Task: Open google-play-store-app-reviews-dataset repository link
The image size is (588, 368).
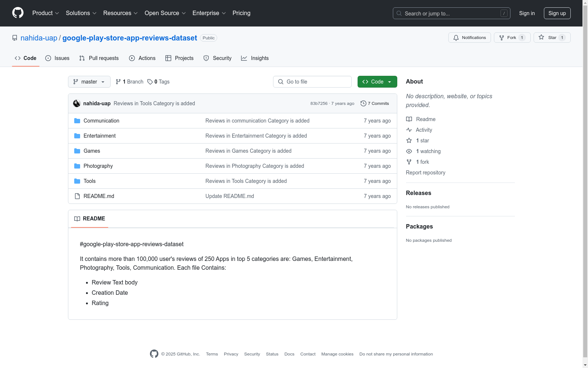Action: pyautogui.click(x=130, y=38)
